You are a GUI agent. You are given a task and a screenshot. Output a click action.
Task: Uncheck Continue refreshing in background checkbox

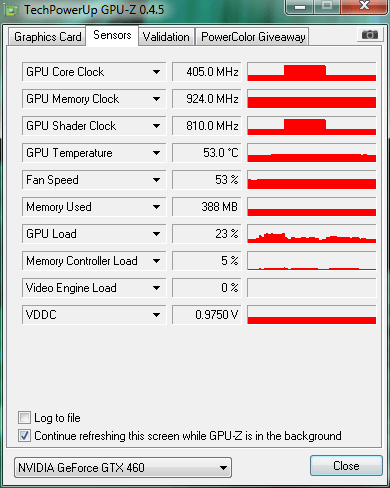(x=24, y=435)
